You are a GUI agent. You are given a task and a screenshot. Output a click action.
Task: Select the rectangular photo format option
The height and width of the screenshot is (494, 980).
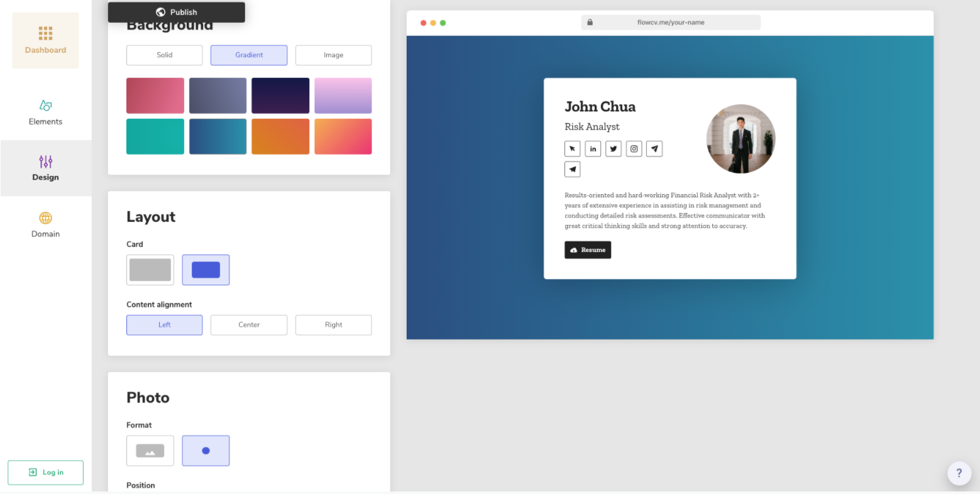pos(150,451)
